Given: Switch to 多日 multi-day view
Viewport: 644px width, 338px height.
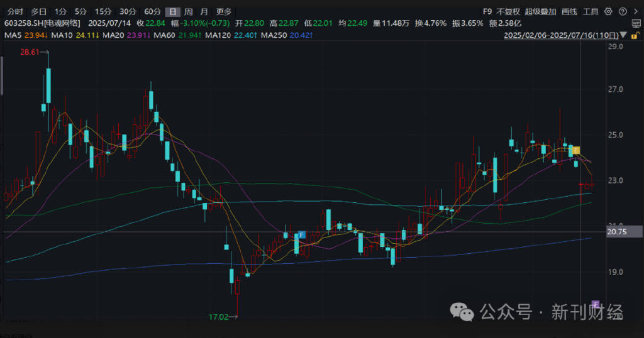Looking at the screenshot, I should click(x=39, y=11).
